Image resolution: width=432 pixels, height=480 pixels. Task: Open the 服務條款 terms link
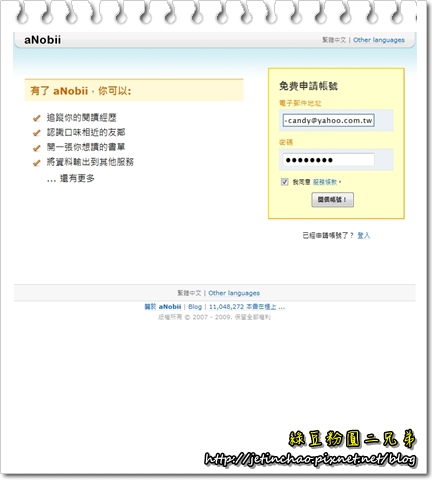tap(325, 182)
